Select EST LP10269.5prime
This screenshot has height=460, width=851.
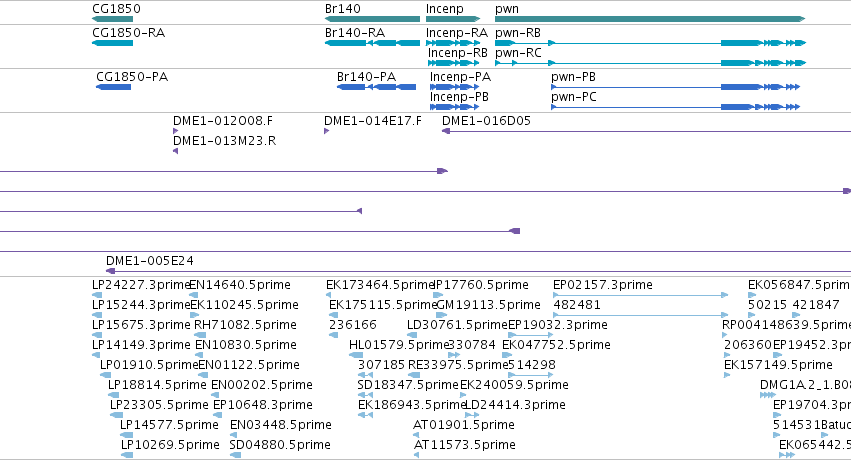coord(170,445)
